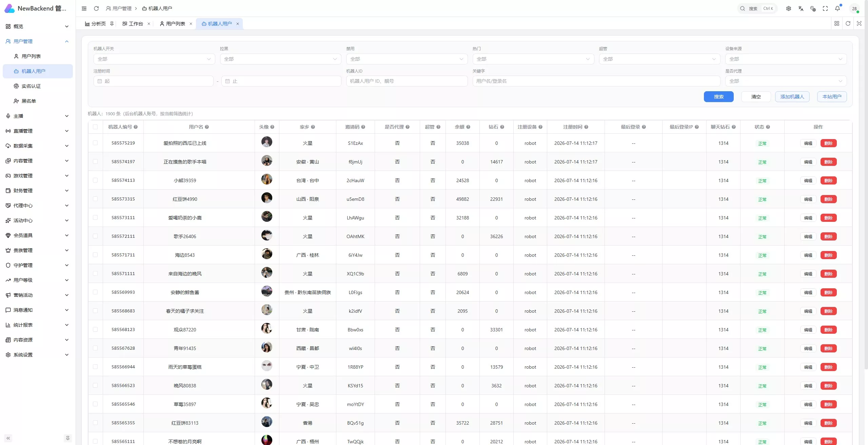Open the tab grid menu icon
868x445 pixels.
coord(837,23)
